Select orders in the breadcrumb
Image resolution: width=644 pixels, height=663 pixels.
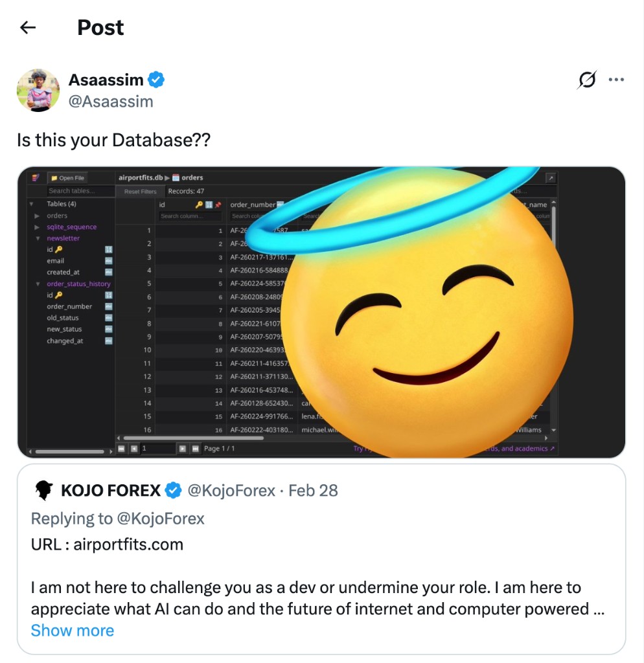(191, 177)
